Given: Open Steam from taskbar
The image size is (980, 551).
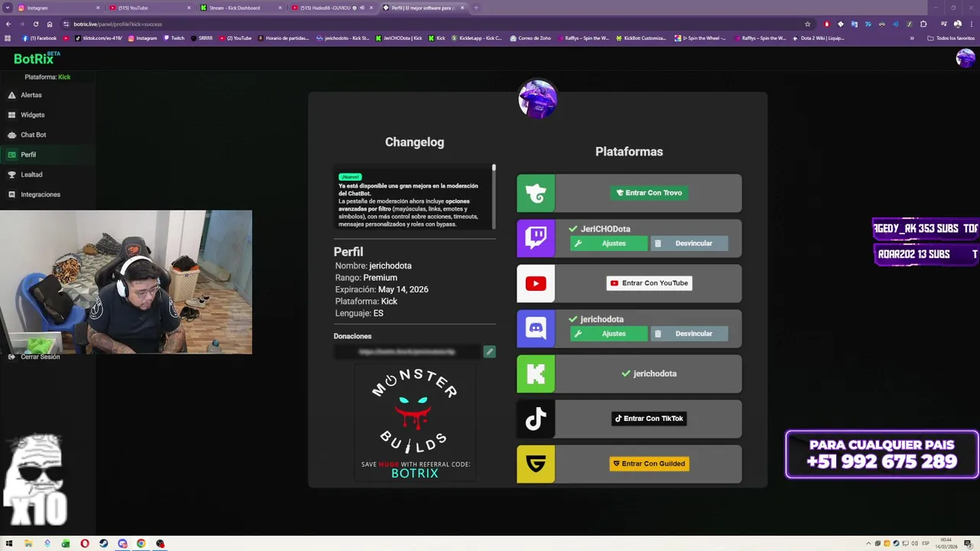Looking at the screenshot, I should [103, 543].
